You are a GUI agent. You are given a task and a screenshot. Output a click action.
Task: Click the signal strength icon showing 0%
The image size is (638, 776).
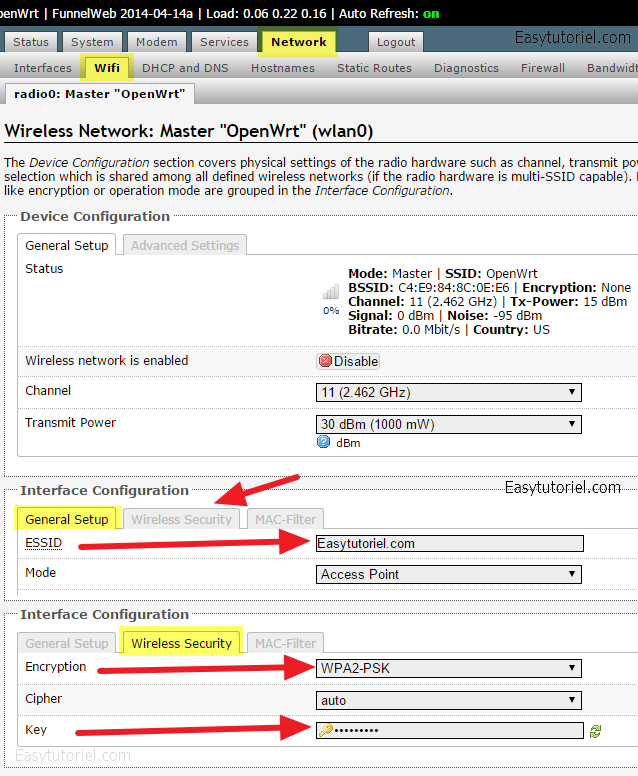point(331,292)
